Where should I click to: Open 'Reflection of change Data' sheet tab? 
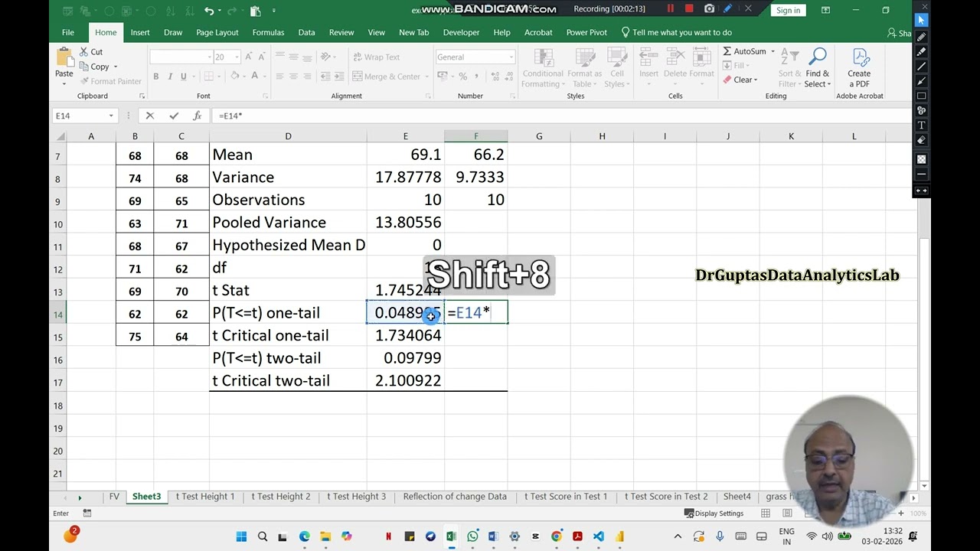point(455,497)
